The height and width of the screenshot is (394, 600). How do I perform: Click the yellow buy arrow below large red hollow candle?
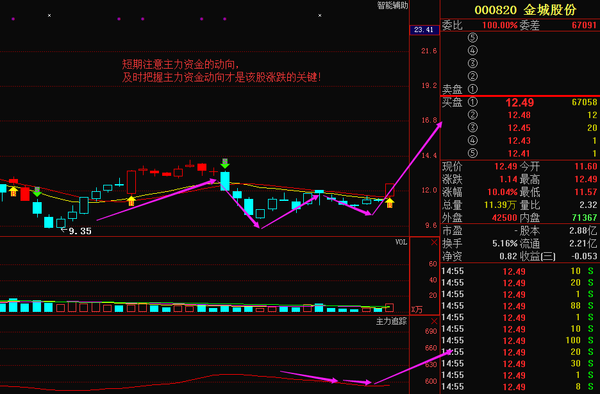coord(131,201)
